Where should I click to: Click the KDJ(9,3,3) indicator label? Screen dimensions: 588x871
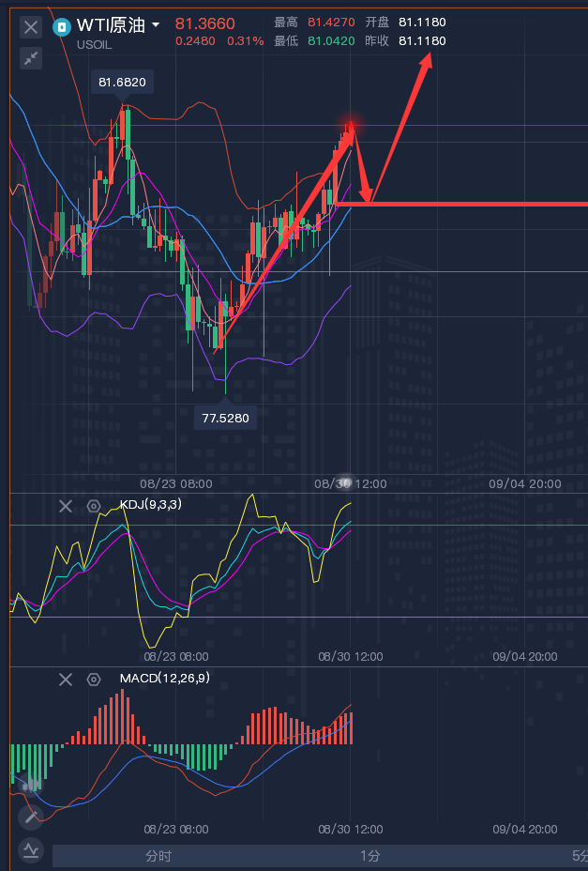150,504
